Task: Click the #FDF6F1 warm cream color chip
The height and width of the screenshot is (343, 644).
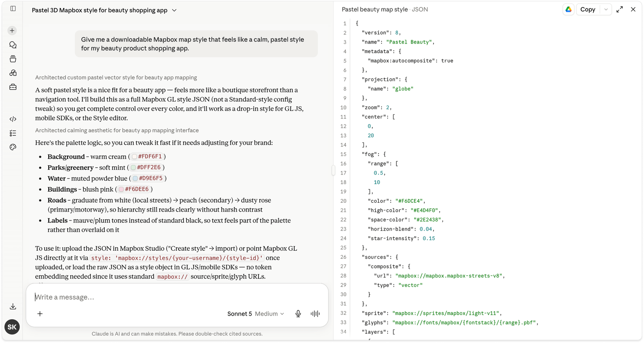Action: (147, 156)
